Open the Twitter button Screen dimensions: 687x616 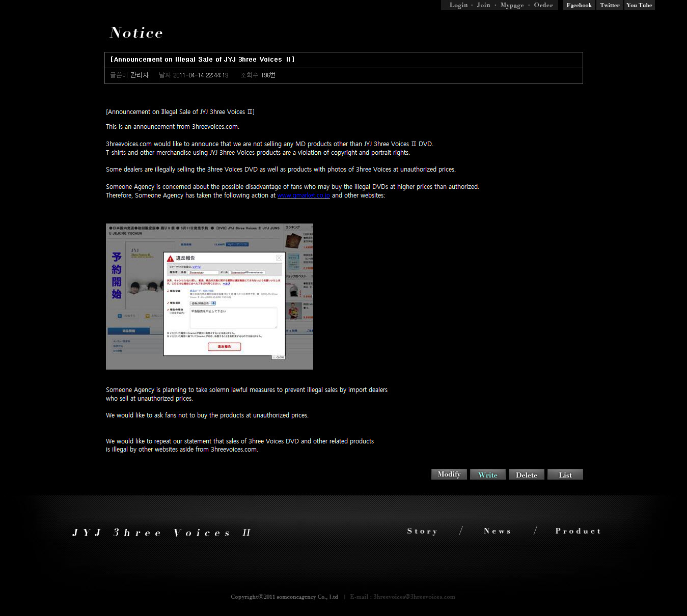point(610,5)
